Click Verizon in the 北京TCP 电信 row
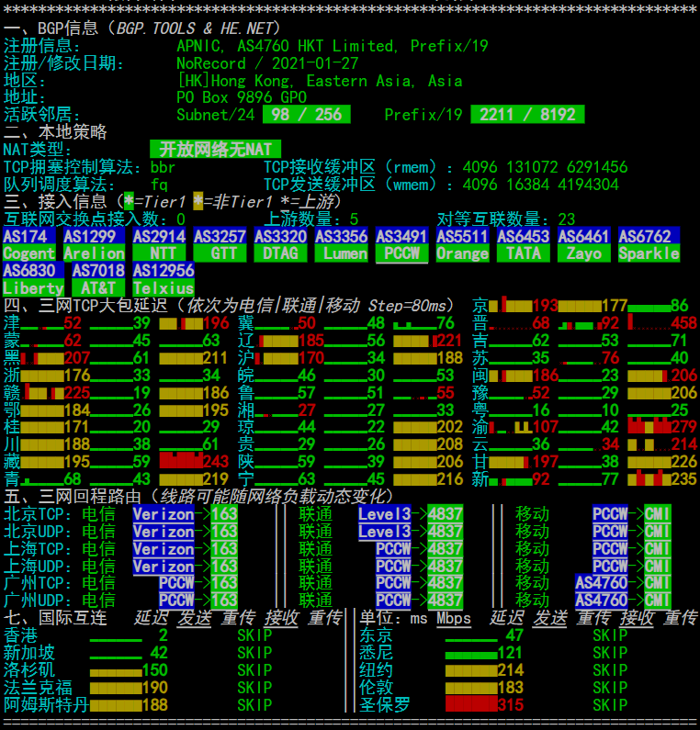This screenshot has height=730, width=700. [x=164, y=514]
